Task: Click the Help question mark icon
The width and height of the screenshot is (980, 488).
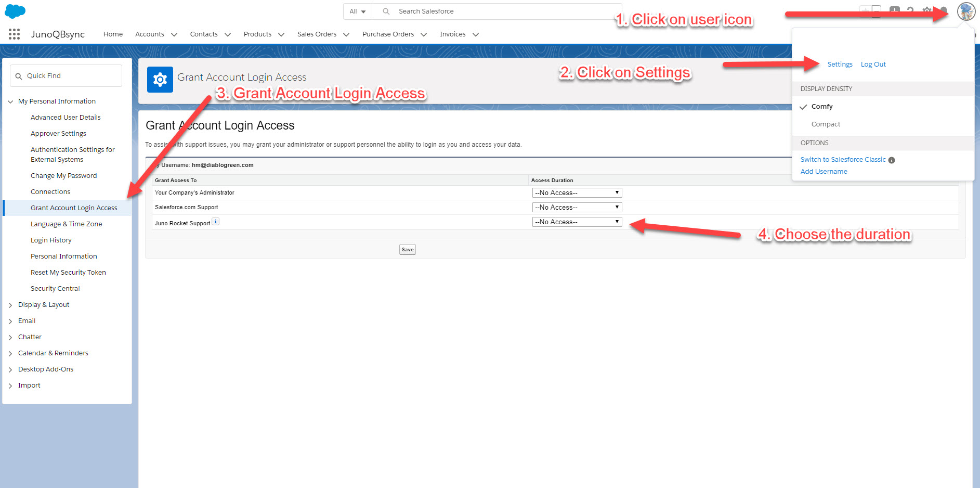Action: point(910,10)
